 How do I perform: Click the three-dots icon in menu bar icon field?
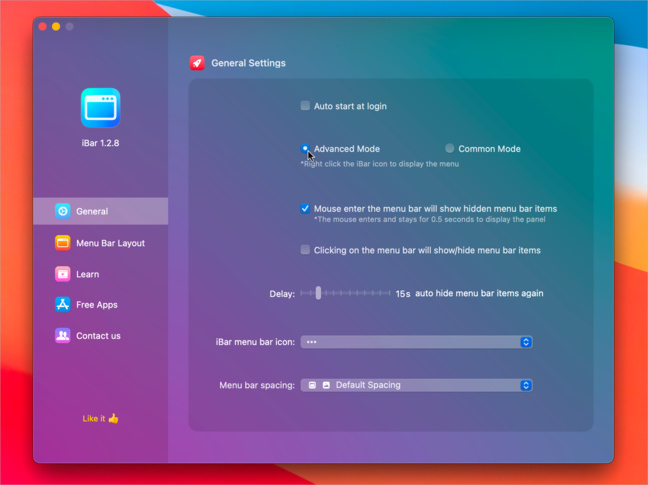point(312,342)
